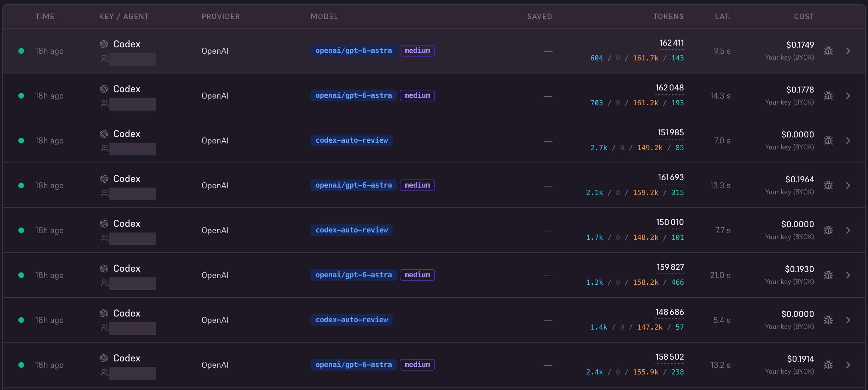Click the TOKENS column header
The width and height of the screenshot is (868, 390).
(x=668, y=17)
